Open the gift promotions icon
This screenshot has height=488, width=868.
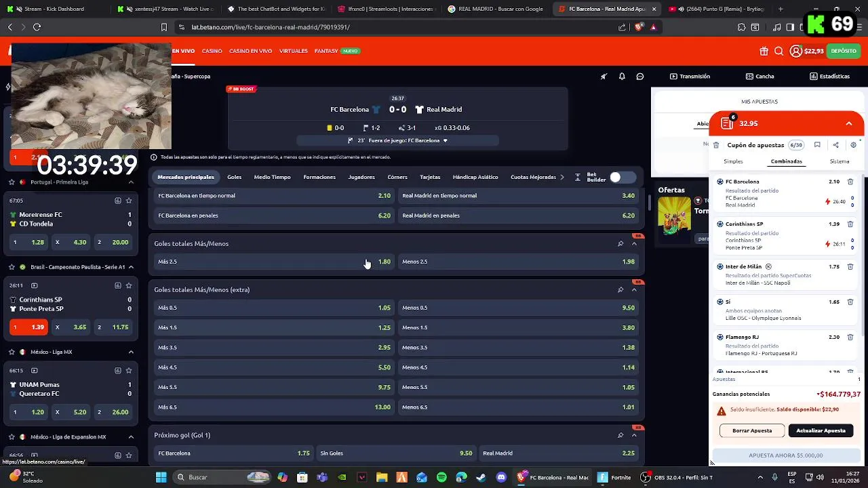click(x=764, y=51)
